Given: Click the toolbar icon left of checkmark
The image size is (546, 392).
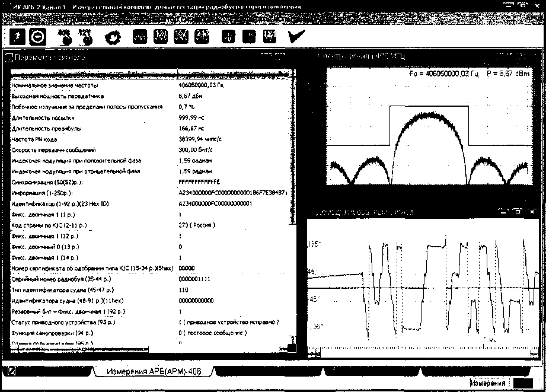Looking at the screenshot, I should tap(269, 36).
